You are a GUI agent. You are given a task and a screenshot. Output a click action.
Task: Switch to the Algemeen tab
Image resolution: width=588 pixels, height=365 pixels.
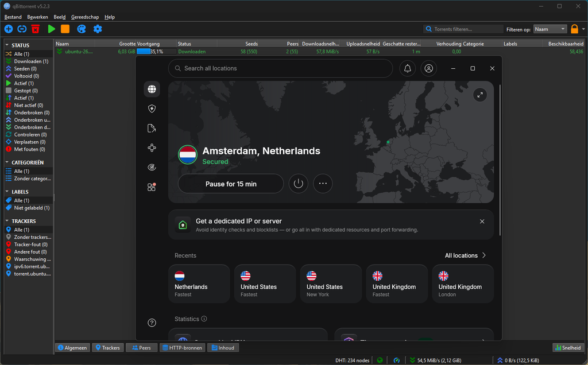click(73, 348)
